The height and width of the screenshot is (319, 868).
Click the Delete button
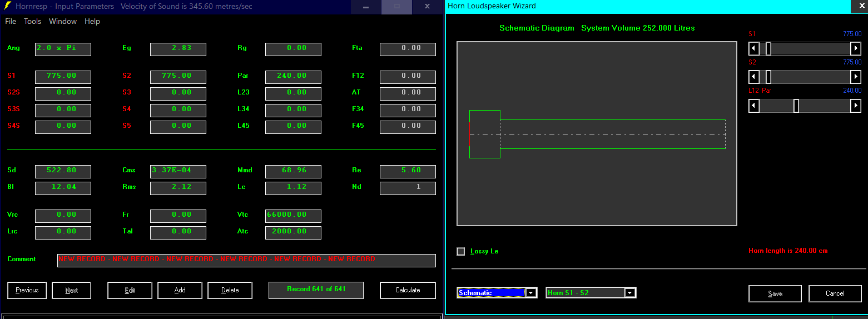[x=230, y=290]
